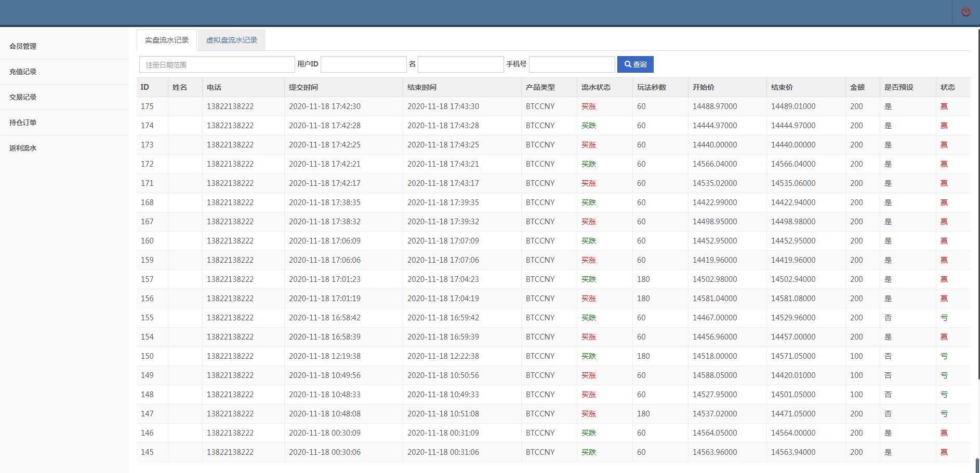This screenshot has height=473, width=980.
Task: Focus the 名 input field
Action: coord(461,64)
